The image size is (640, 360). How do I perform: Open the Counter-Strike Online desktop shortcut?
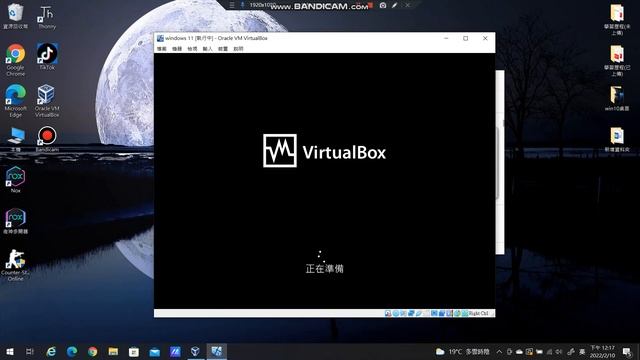point(16,264)
